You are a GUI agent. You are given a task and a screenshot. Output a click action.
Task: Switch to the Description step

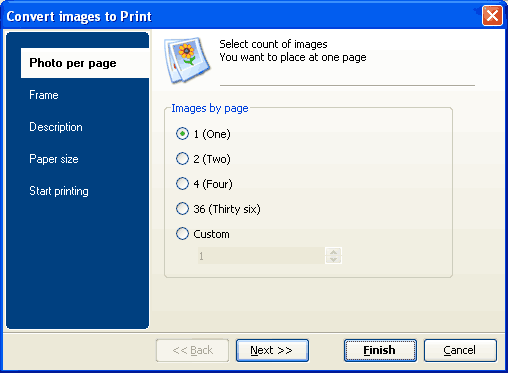[x=56, y=127]
